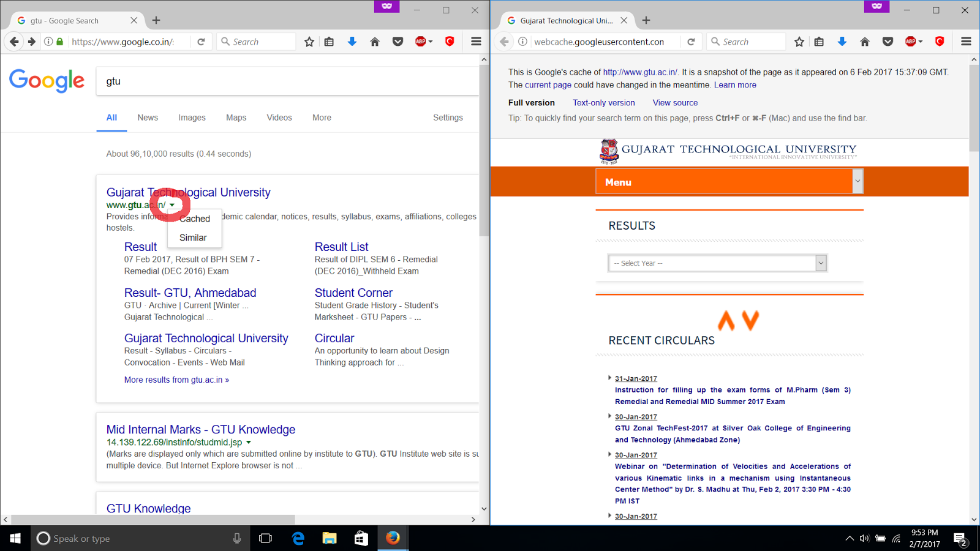Open the Adblock Plus menu in the Google Search window

pos(424,42)
